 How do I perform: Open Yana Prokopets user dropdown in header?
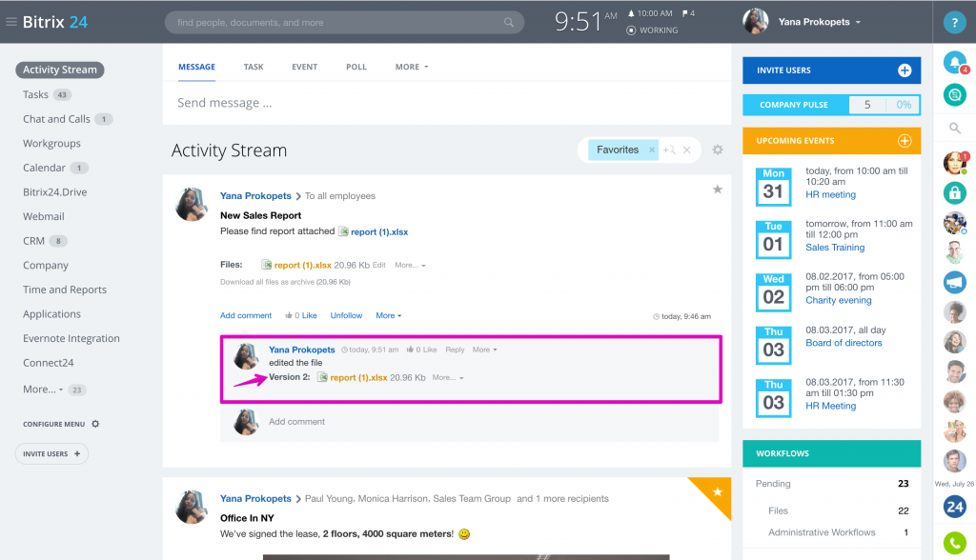(820, 22)
